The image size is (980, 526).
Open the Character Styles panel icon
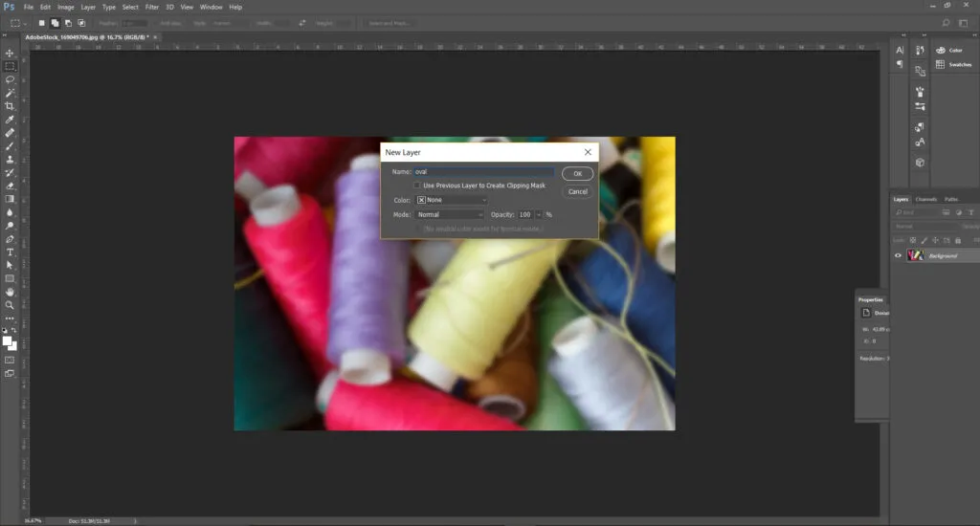click(x=920, y=142)
